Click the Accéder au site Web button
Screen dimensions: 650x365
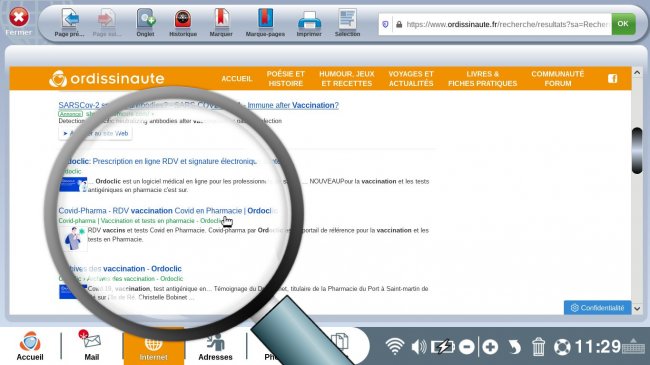point(96,133)
